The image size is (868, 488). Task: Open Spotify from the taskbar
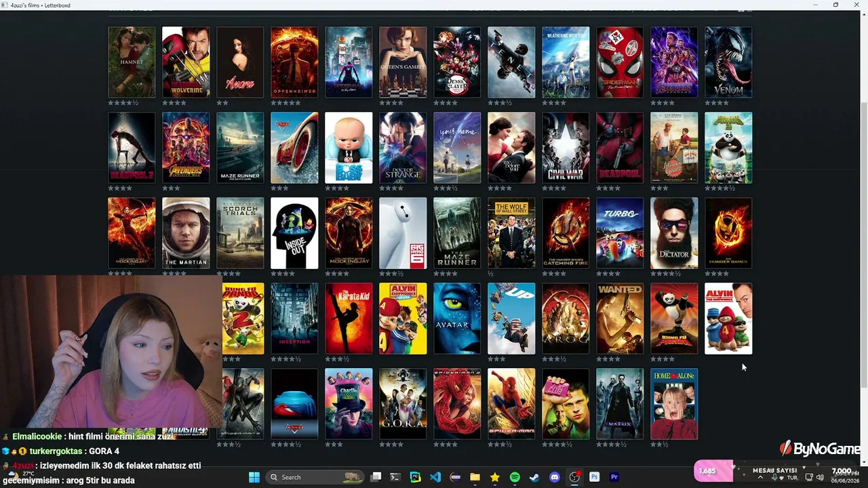click(x=515, y=477)
